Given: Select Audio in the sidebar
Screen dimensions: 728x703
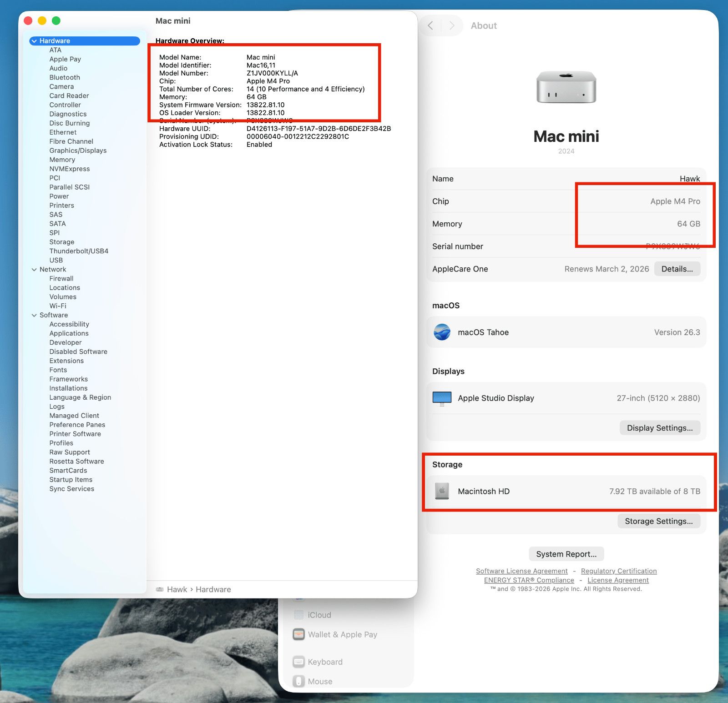Looking at the screenshot, I should [x=58, y=68].
